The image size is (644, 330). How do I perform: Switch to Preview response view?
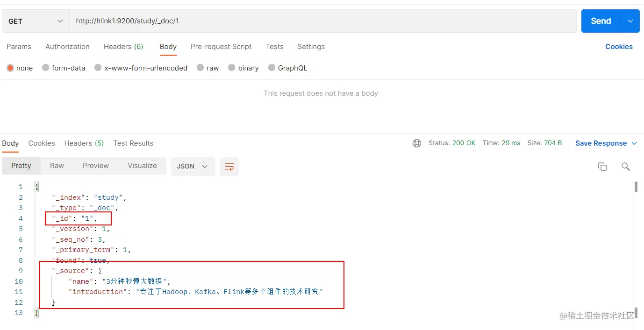click(x=96, y=166)
